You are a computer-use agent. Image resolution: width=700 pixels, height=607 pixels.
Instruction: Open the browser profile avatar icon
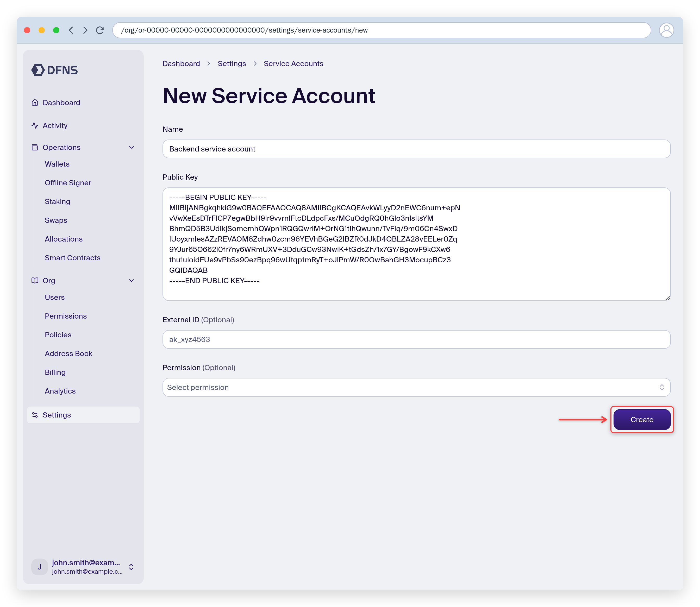pyautogui.click(x=666, y=30)
